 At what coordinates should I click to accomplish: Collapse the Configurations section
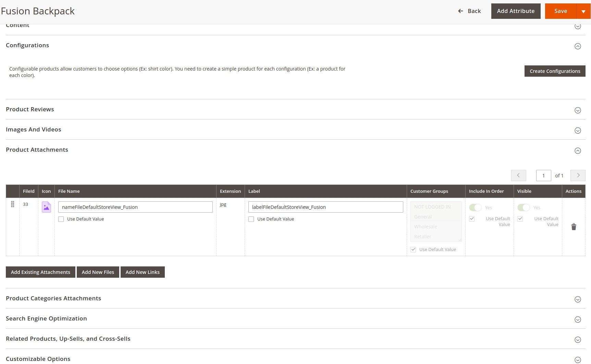tap(577, 46)
